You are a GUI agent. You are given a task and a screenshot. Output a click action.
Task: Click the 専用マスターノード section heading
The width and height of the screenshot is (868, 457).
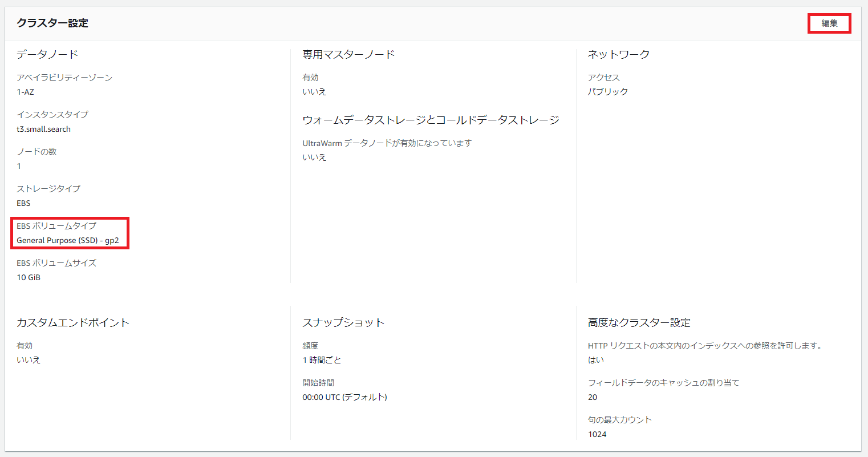pyautogui.click(x=348, y=55)
